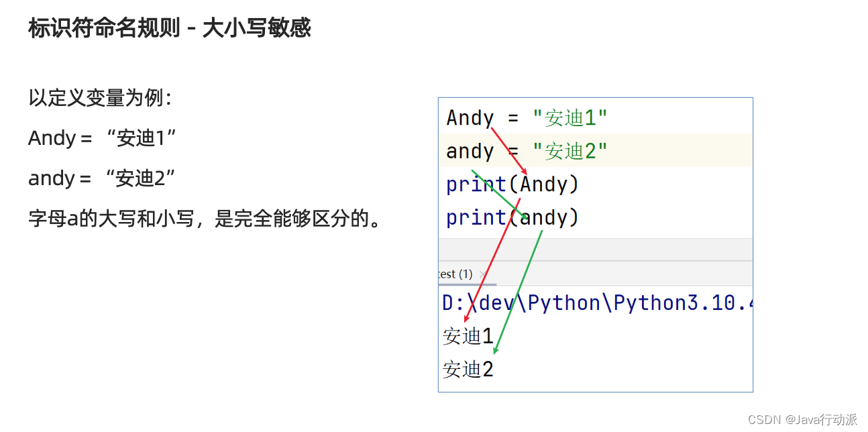Click the heading 标识符命名规则 - 大小写敏感
The image size is (868, 432).
coord(169,28)
